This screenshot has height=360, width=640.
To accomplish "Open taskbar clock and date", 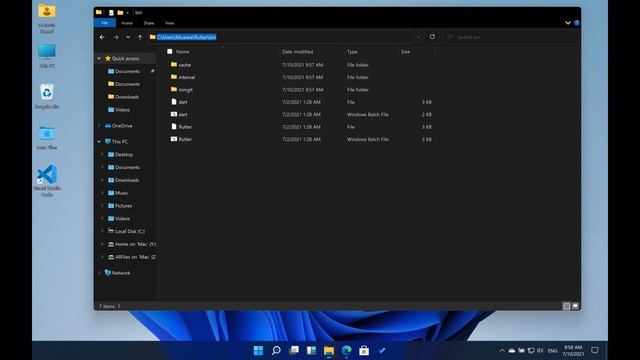I will [x=573, y=351].
